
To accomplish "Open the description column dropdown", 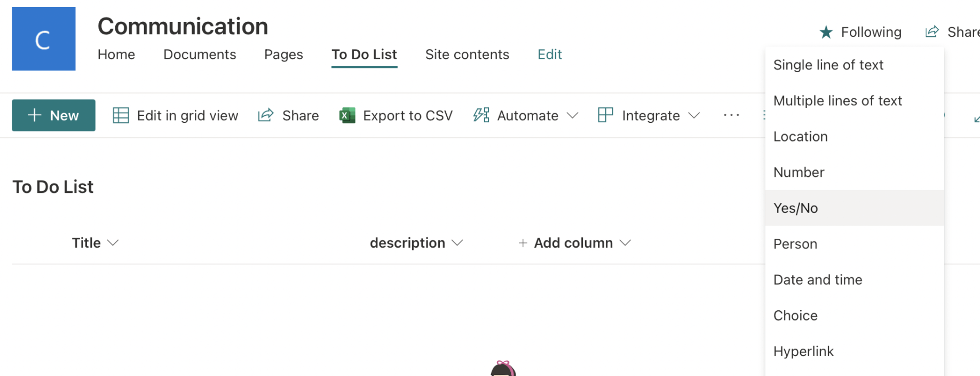I will click(457, 243).
